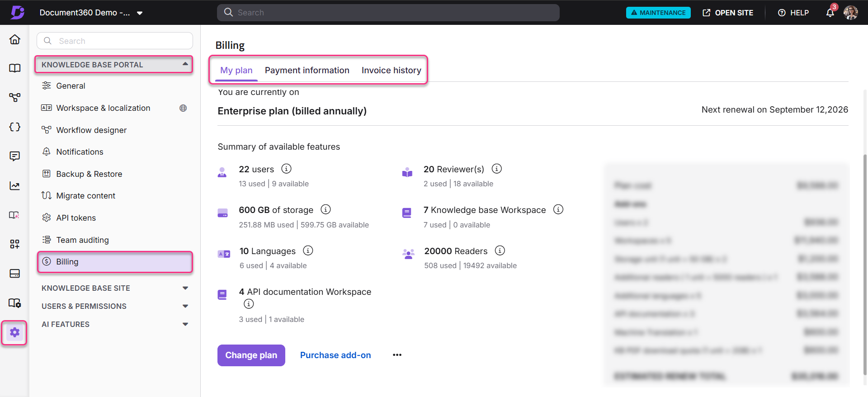The height and width of the screenshot is (397, 868).
Task: Click the Settings gear icon
Action: (x=15, y=332)
